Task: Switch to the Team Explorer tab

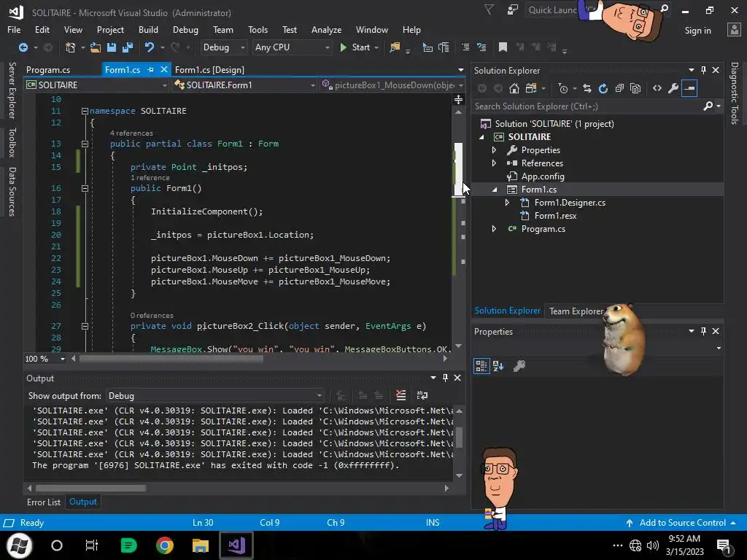Action: (576, 311)
